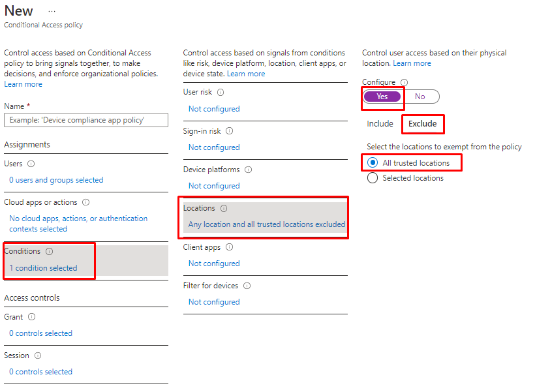Open Grant 0 controls selected link
This screenshot has width=535, height=392.
pos(40,333)
